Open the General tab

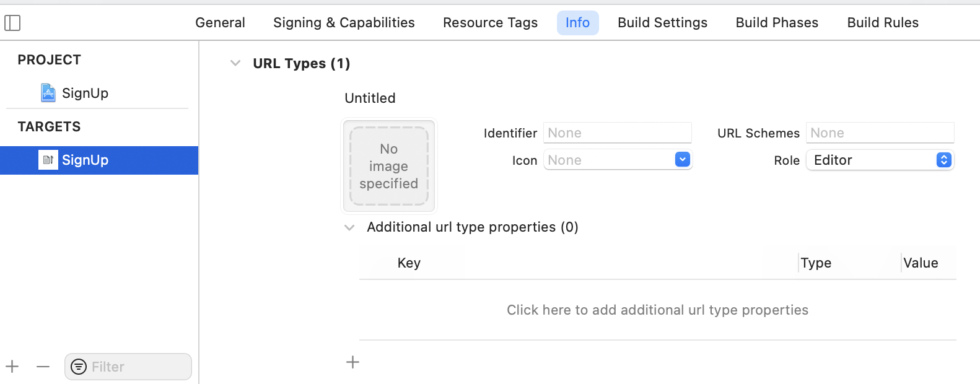pyautogui.click(x=220, y=23)
